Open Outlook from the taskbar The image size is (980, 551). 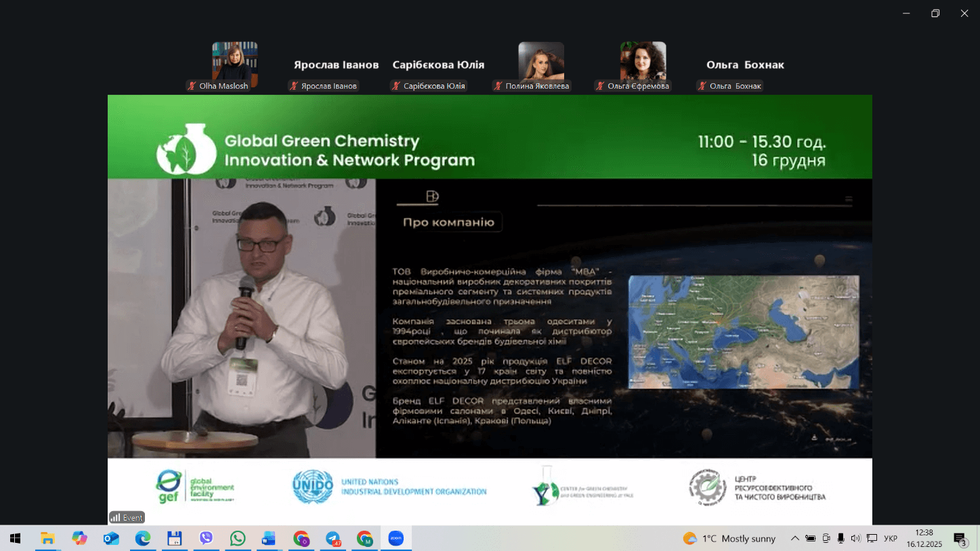111,539
